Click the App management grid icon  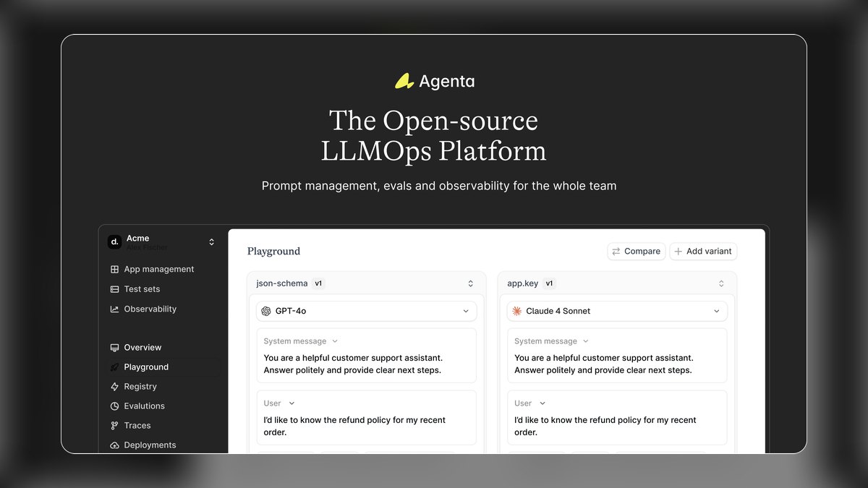(114, 270)
